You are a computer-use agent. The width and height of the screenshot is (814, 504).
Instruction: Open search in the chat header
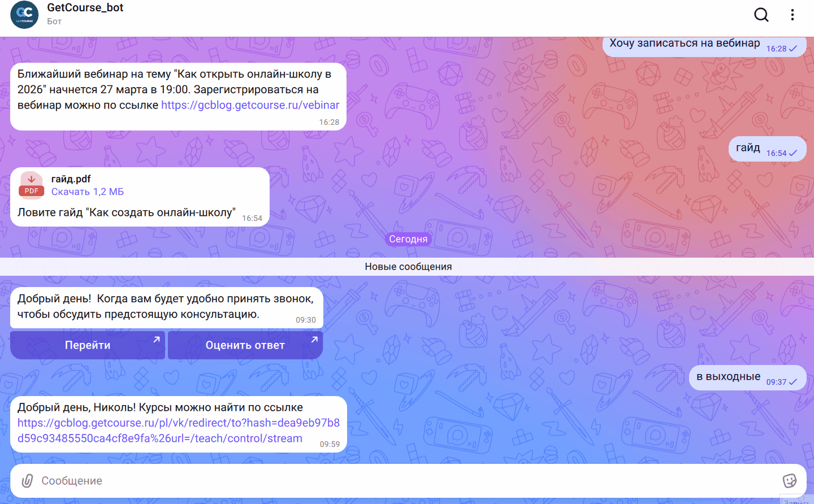pos(761,15)
